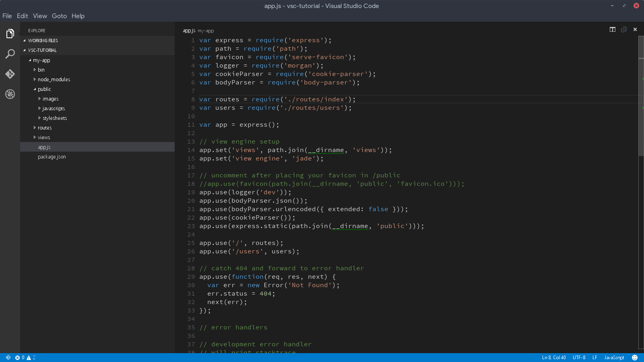Image resolution: width=644 pixels, height=362 pixels.
Task: Click 'jade' string on line 15
Action: 304,158
